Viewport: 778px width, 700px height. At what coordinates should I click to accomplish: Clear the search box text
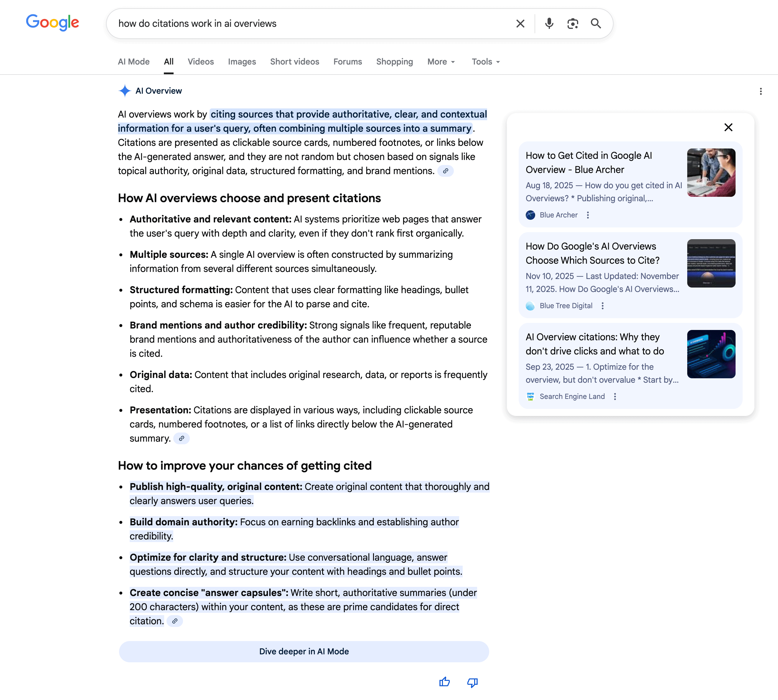tap(520, 24)
